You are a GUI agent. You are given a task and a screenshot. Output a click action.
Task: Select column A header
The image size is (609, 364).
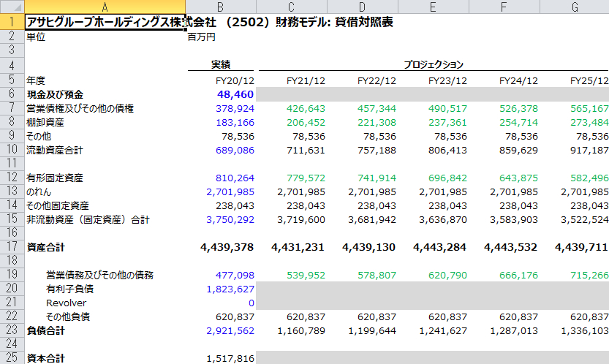point(105,7)
